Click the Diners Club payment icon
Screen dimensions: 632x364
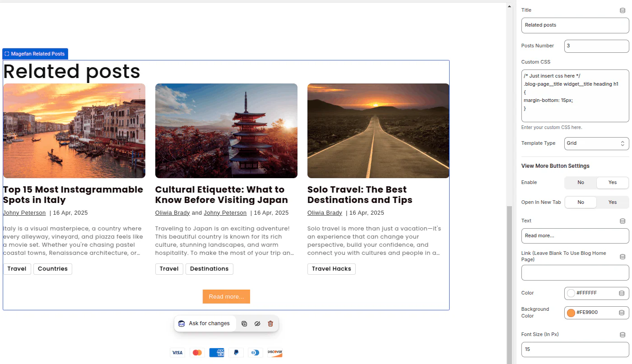[x=256, y=353]
